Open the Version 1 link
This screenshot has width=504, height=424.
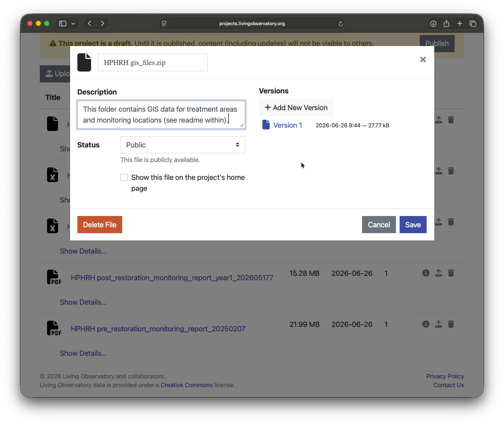tap(288, 125)
